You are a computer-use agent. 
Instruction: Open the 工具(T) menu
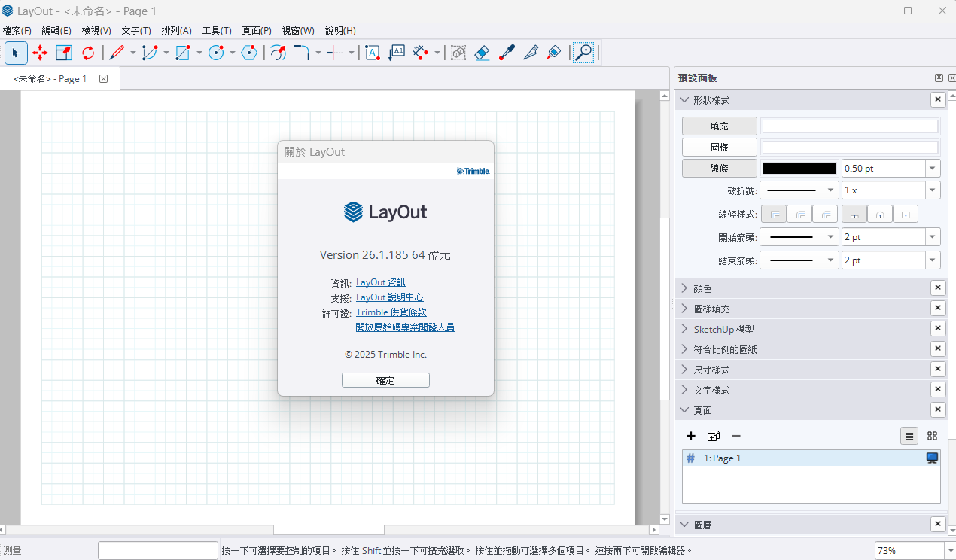(217, 31)
